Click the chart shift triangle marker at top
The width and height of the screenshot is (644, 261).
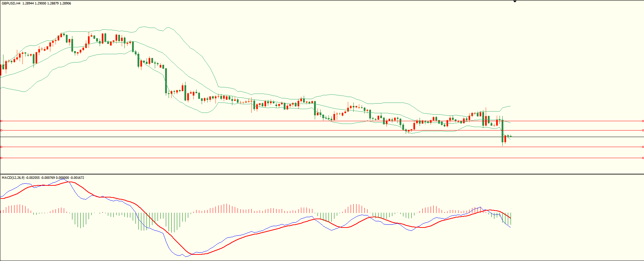point(515,1)
